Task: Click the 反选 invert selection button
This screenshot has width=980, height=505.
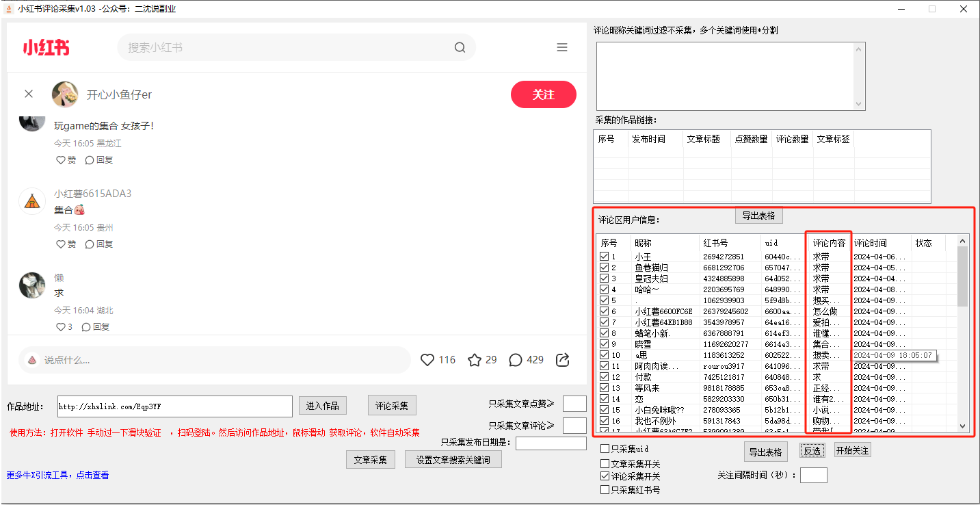Action: pos(812,450)
